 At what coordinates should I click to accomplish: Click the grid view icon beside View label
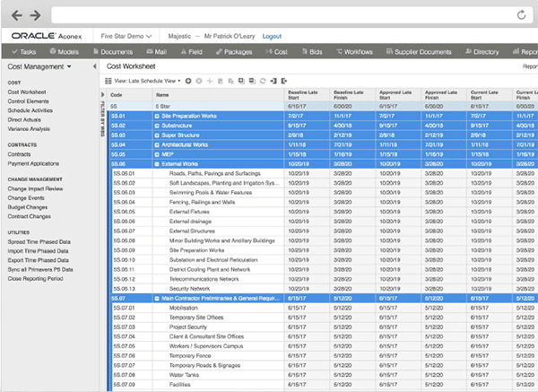click(108, 81)
